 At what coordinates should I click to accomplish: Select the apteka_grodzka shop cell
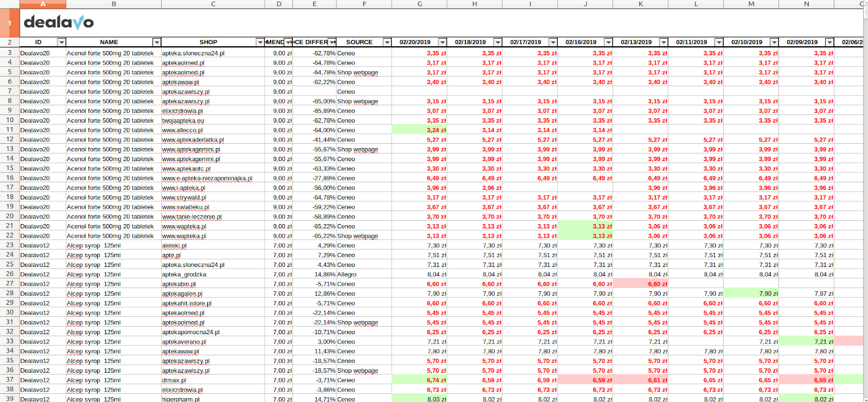[x=213, y=275]
